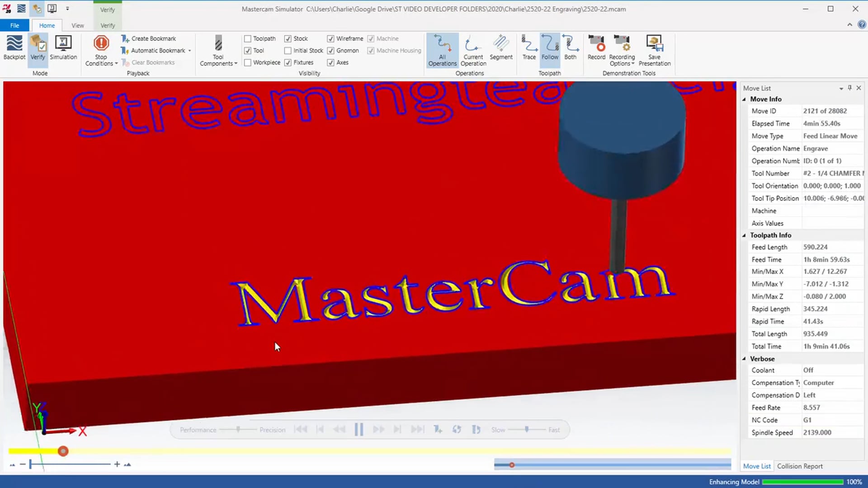Screen dimensions: 868x488
Task: Click the Spindle Speed value 2139.000
Action: tap(817, 433)
